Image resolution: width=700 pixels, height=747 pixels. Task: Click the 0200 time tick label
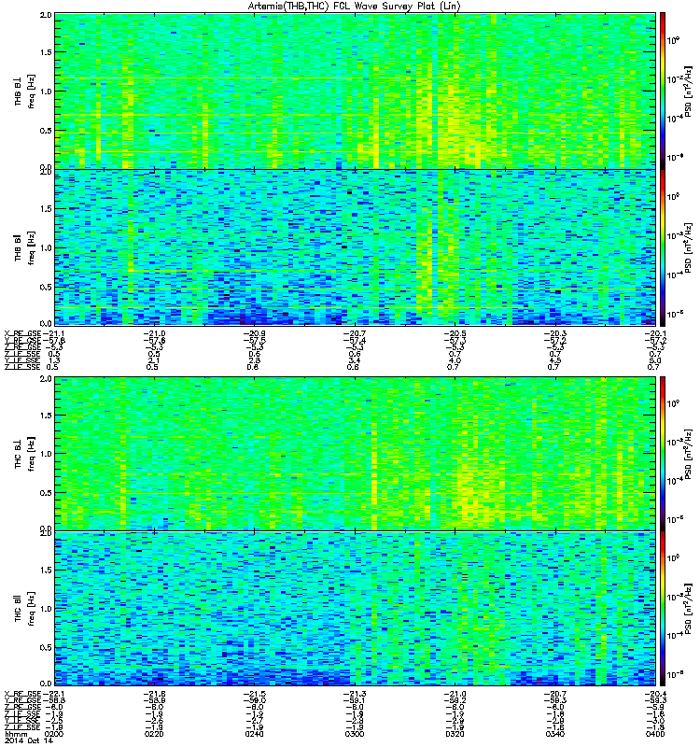(54, 734)
